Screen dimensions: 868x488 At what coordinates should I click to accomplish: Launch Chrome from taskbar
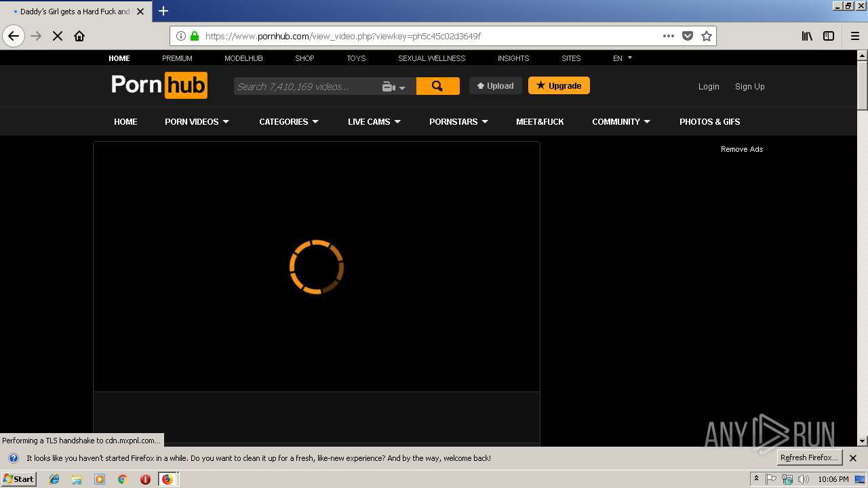pos(122,479)
